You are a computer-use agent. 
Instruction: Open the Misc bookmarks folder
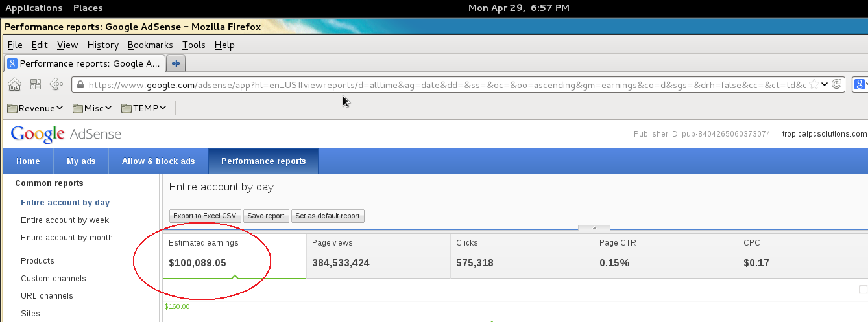(x=93, y=108)
